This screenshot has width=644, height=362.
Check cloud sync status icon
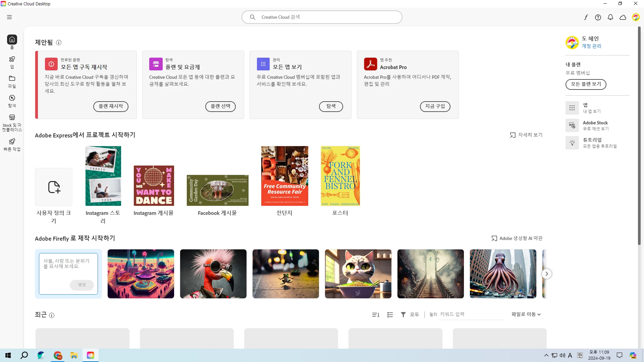click(623, 17)
